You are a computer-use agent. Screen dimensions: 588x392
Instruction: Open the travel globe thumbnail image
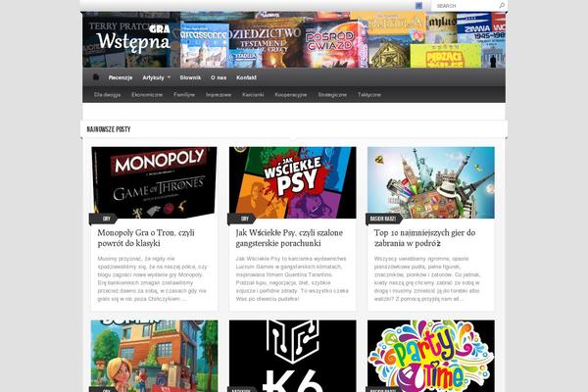431,182
